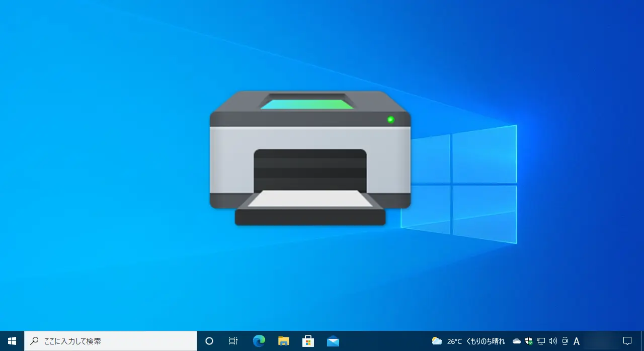644x351 pixels.
Task: Open Task View on the taskbar
Action: (x=233, y=341)
